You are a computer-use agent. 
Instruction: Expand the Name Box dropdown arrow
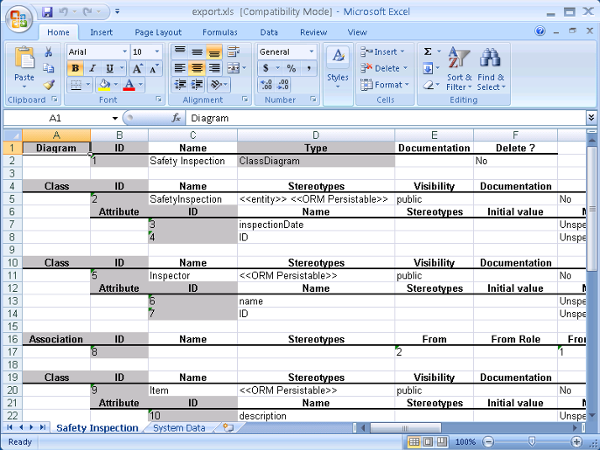coord(115,118)
